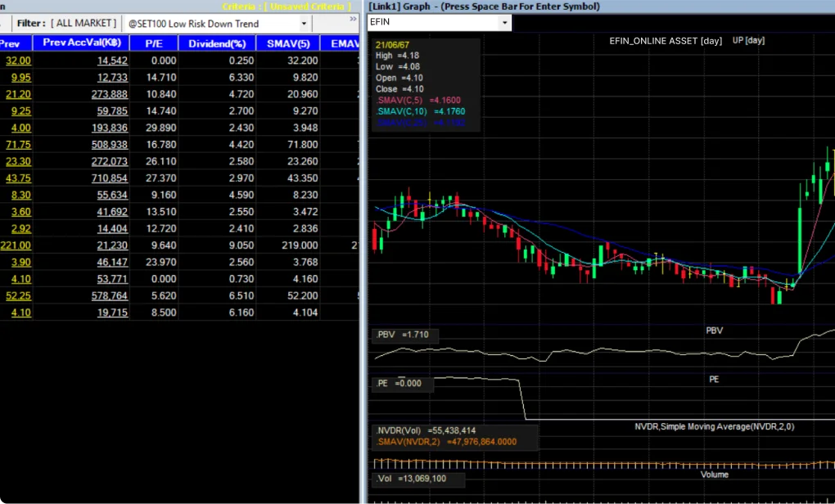Click the EFIN symbol input field
Viewport: 835px width, 504px height.
pyautogui.click(x=433, y=22)
